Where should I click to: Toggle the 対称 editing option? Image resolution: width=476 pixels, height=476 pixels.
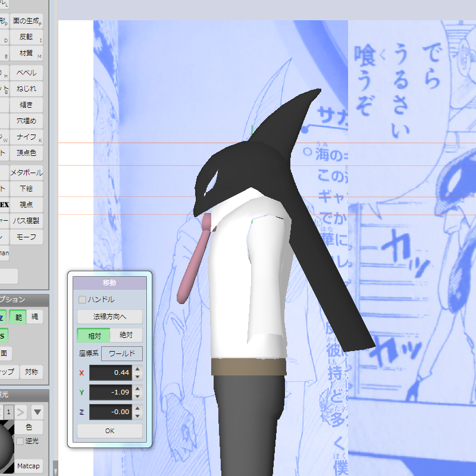pyautogui.click(x=32, y=372)
